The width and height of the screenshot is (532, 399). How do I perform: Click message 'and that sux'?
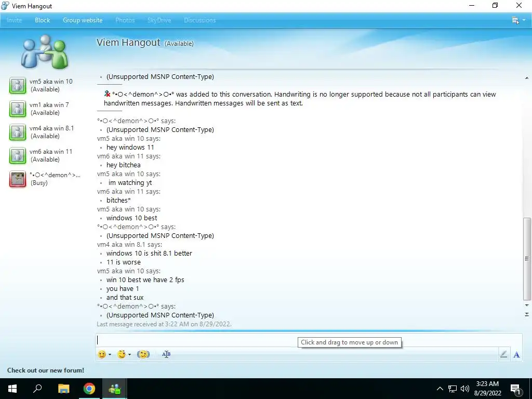coord(125,297)
